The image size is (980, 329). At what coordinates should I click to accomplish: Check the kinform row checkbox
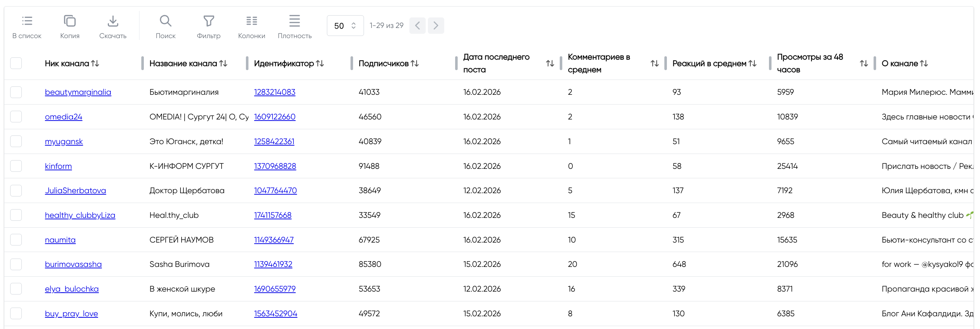(x=16, y=166)
